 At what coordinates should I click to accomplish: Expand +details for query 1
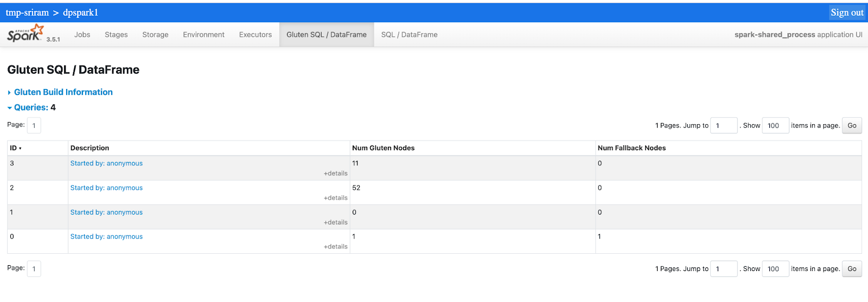click(336, 222)
